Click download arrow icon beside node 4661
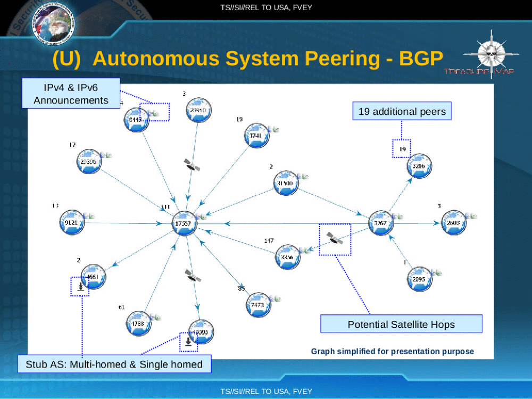 (80, 287)
